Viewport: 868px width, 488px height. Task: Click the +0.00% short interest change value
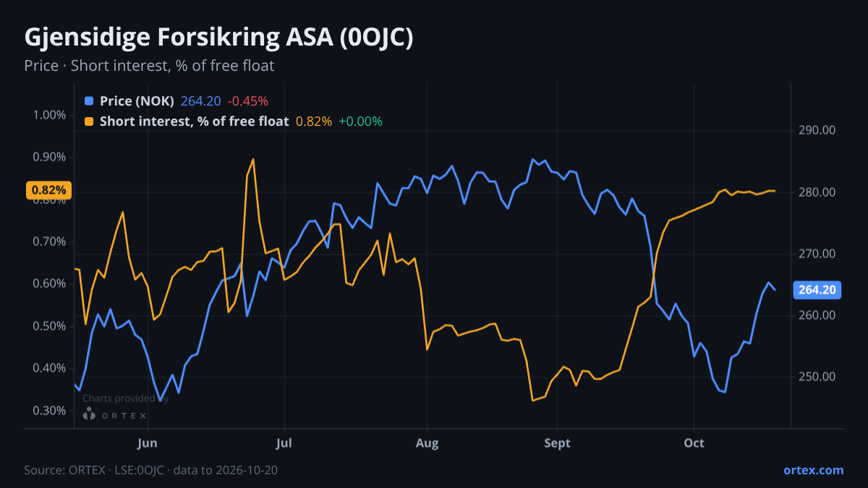tap(360, 121)
